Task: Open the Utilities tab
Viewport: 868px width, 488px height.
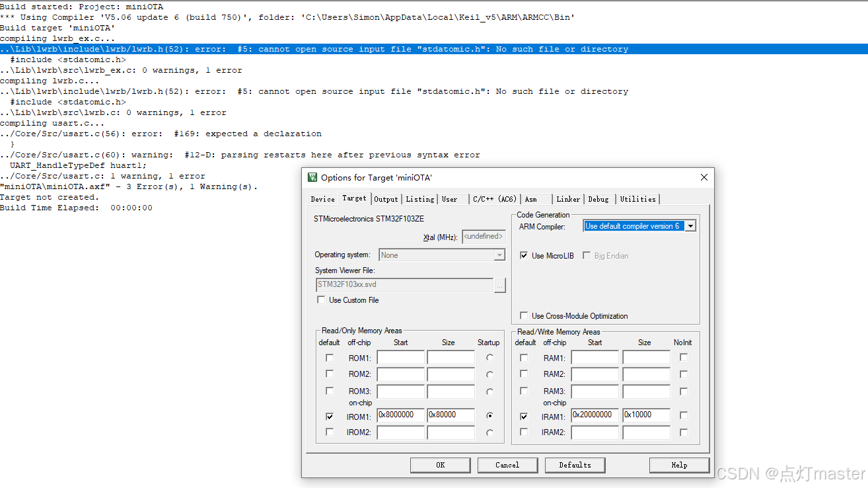Action: [x=637, y=199]
